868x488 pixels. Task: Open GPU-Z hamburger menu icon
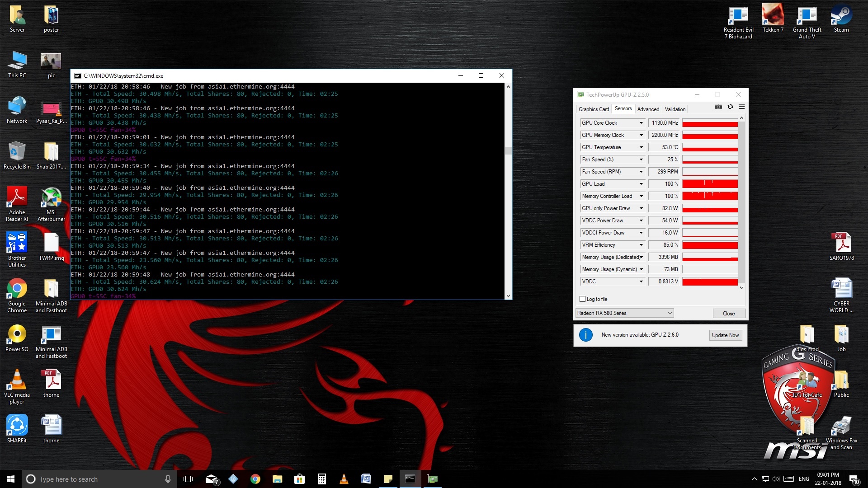pos(741,107)
